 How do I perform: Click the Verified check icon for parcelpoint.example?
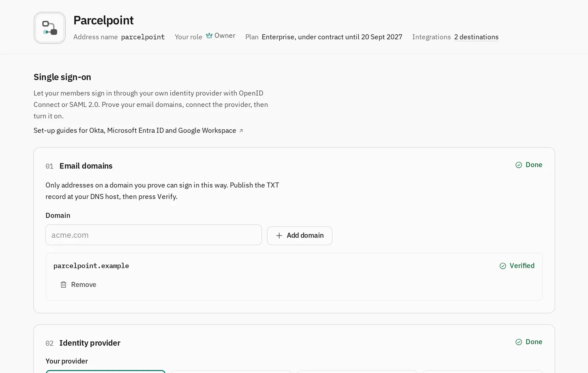click(503, 266)
